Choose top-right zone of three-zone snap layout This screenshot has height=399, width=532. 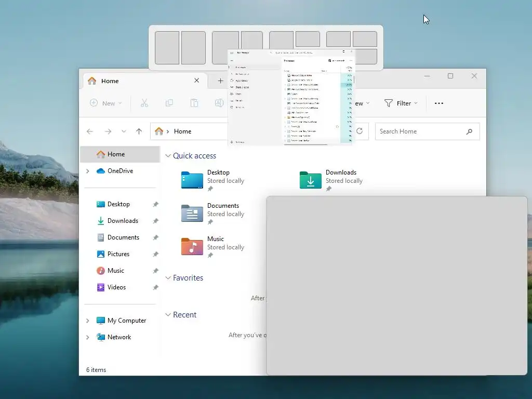pyautogui.click(x=308, y=38)
